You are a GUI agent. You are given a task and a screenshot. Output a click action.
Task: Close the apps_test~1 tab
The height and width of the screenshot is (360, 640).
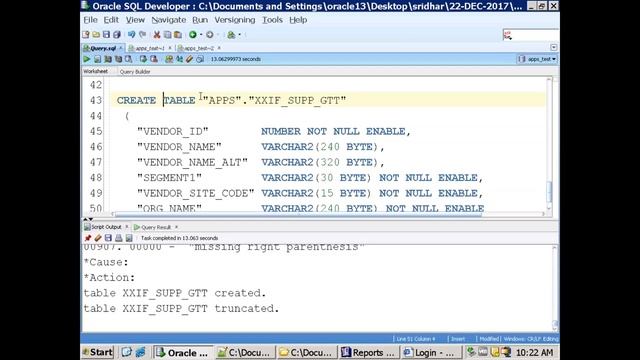coord(170,48)
